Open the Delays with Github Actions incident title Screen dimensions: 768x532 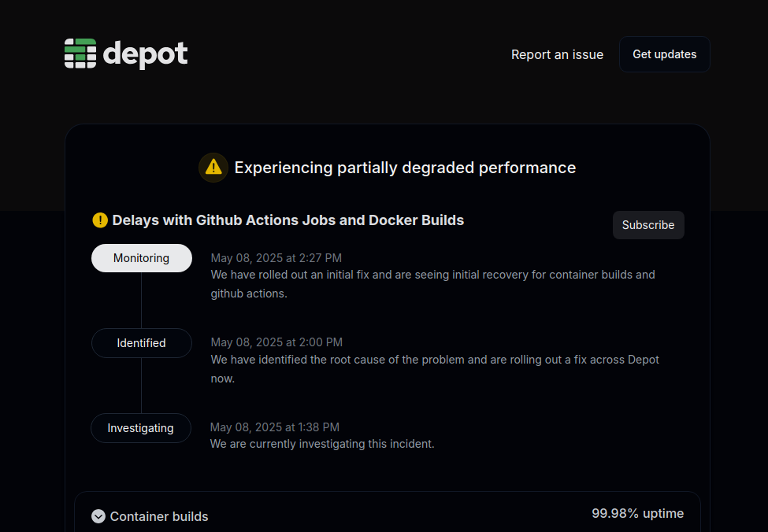click(288, 220)
